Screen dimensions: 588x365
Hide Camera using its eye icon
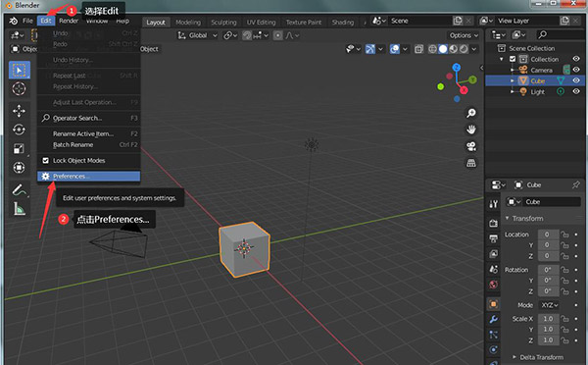click(x=576, y=70)
